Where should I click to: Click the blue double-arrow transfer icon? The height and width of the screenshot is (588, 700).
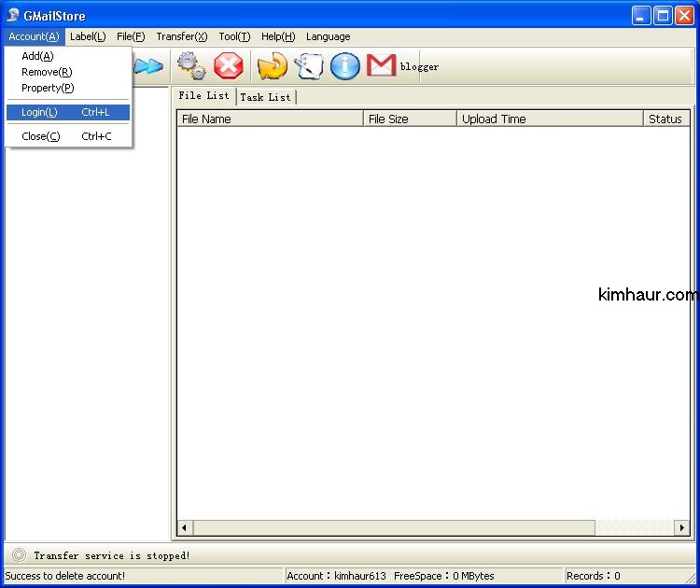point(148,66)
